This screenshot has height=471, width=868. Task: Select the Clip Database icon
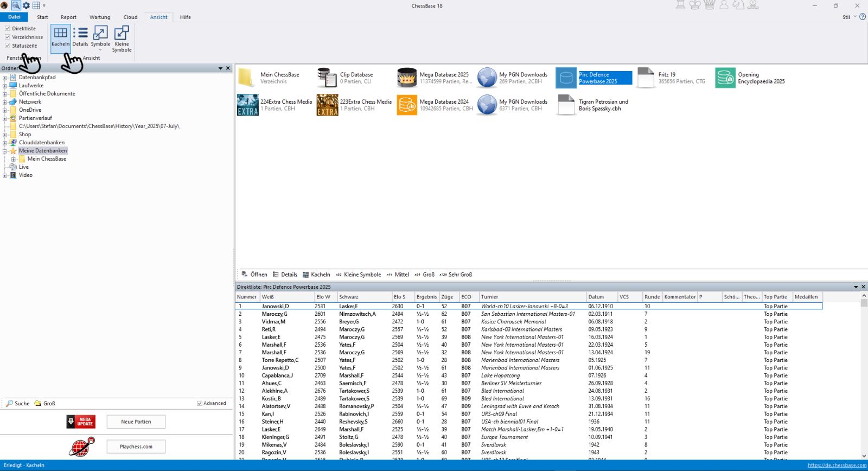coord(327,78)
